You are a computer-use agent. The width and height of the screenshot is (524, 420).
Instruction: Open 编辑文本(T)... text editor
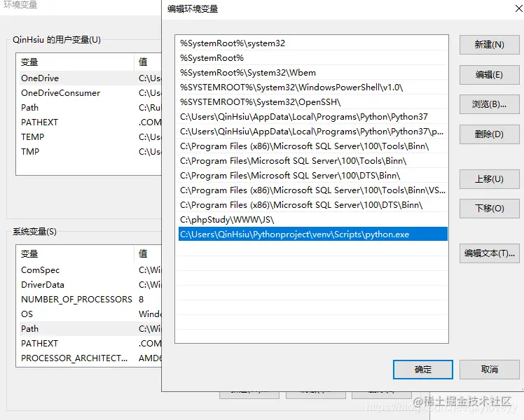[489, 253]
